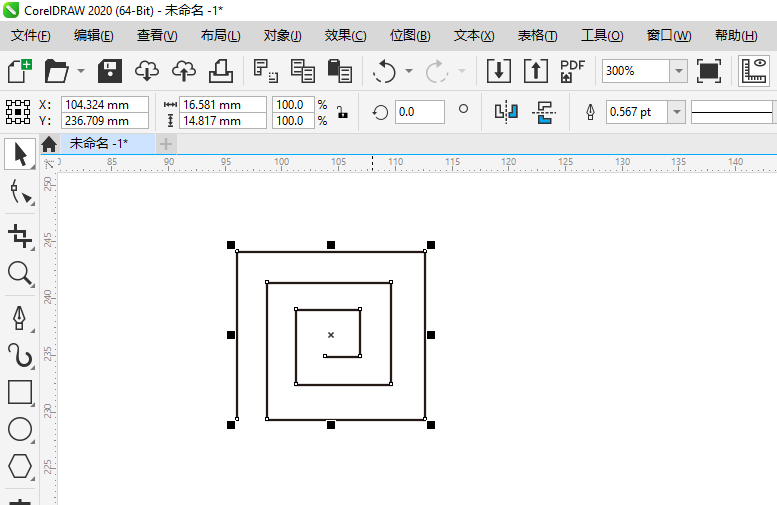Open the 查看(V) menu
The image size is (777, 505).
pyautogui.click(x=157, y=36)
